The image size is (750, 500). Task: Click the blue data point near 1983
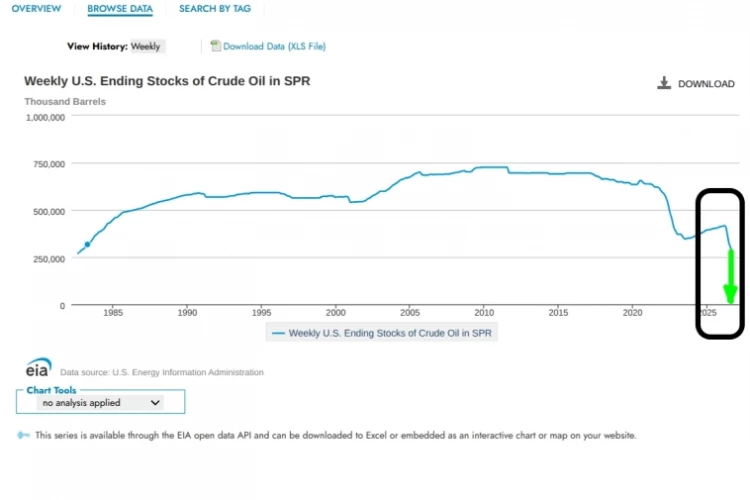tap(88, 244)
